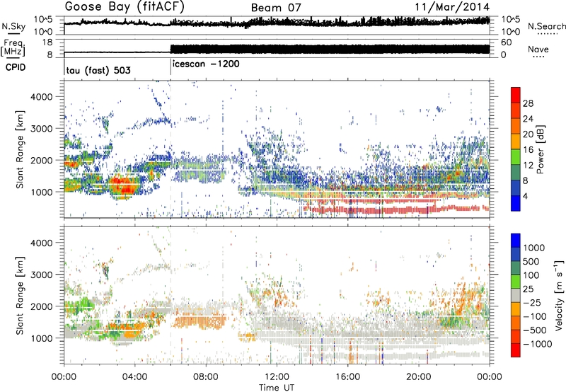Click the '04:00' time tick label

click(x=134, y=377)
